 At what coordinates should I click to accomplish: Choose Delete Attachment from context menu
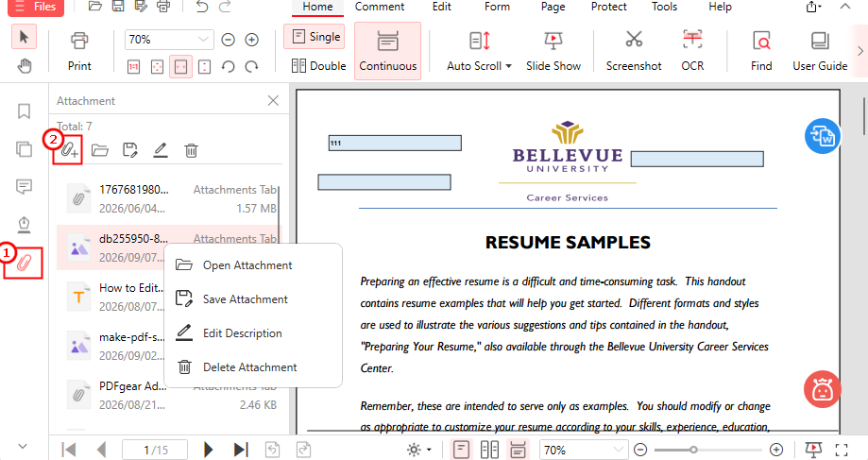[253, 367]
